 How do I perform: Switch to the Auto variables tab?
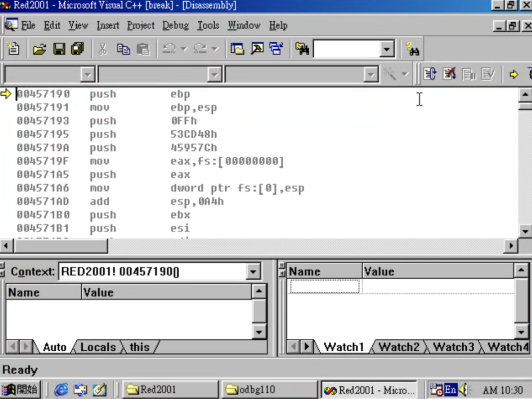coord(55,347)
